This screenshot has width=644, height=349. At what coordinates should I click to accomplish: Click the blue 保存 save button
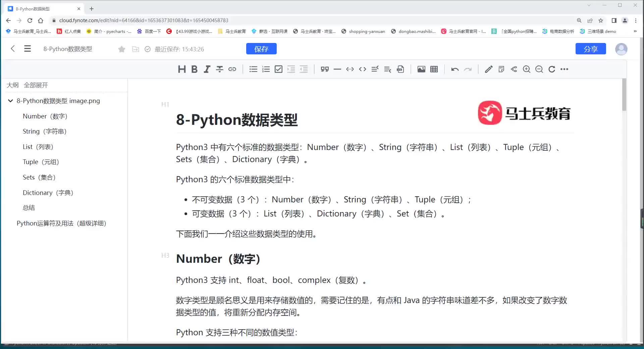[261, 49]
